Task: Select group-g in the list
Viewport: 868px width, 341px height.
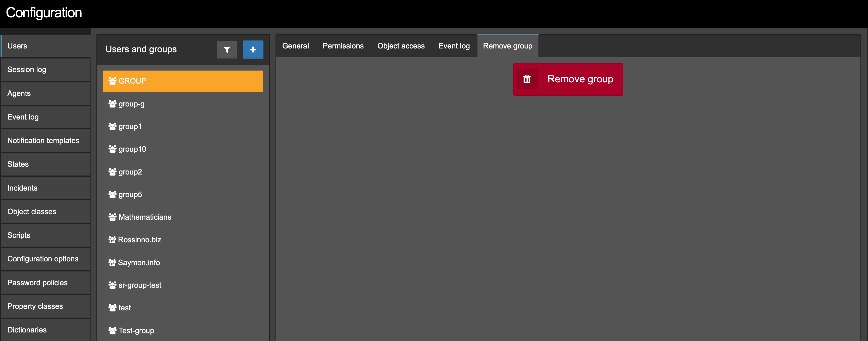Action: (183, 104)
